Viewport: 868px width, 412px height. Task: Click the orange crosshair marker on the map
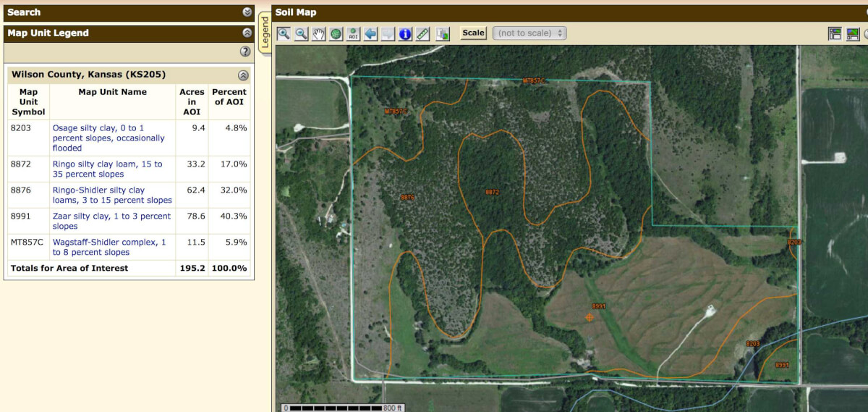(590, 317)
